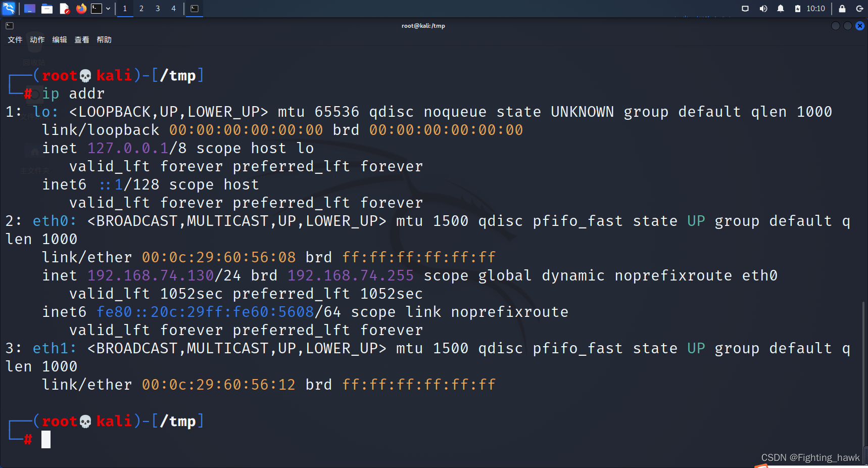Click the terminal vertical scrollbar

[x=864, y=373]
